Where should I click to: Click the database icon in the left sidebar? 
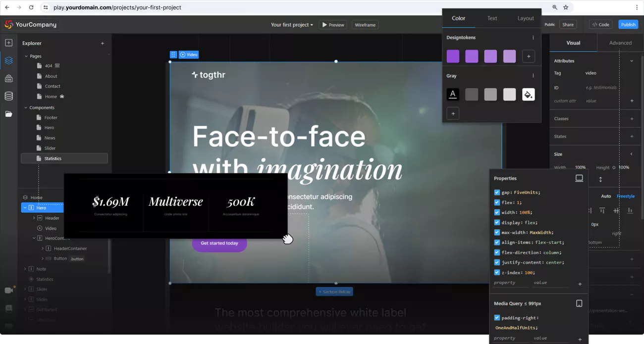tap(8, 96)
